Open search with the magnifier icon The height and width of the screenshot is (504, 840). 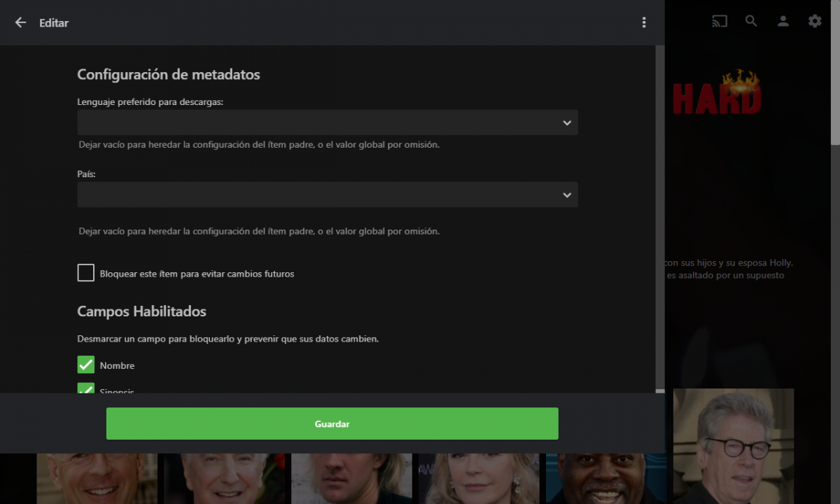751,21
